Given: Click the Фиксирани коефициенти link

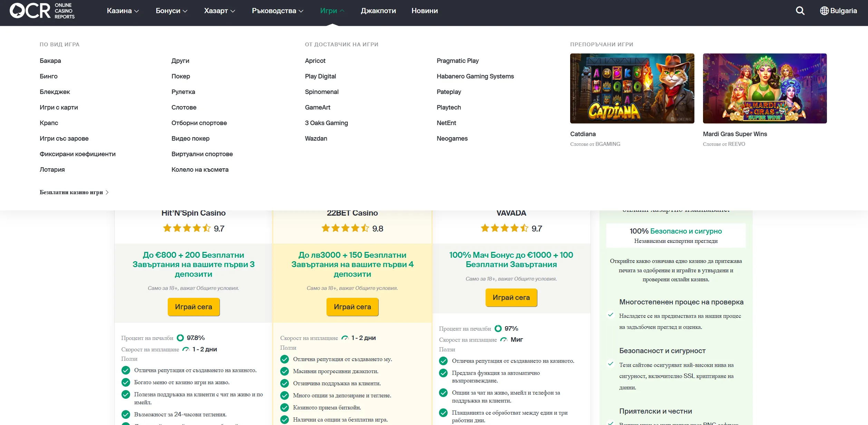Looking at the screenshot, I should point(78,154).
